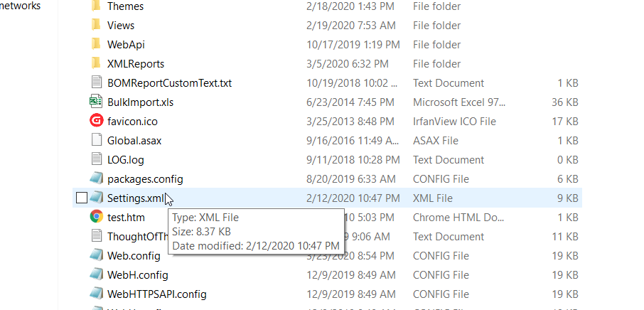The width and height of the screenshot is (644, 310).
Task: Click the Web.config file name
Action: [134, 256]
